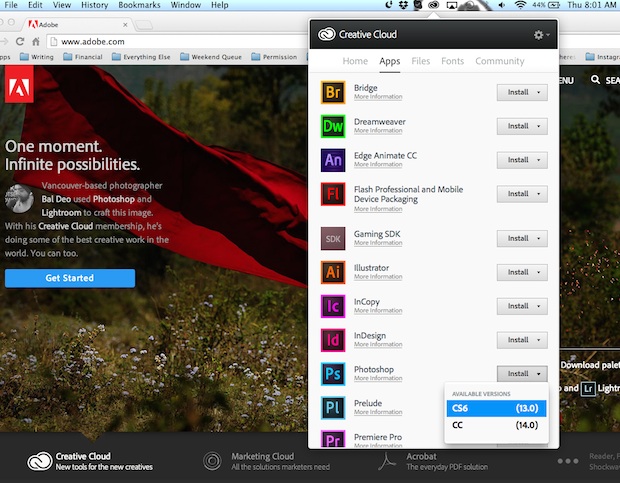The width and height of the screenshot is (620, 483).
Task: Click the Photoshop app icon
Action: click(x=333, y=374)
